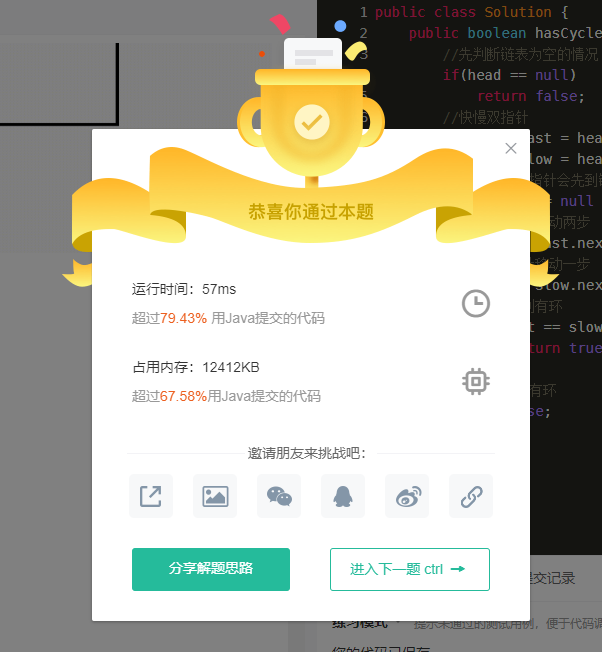Go to next problem 进入下一题
The image size is (602, 652).
click(410, 569)
